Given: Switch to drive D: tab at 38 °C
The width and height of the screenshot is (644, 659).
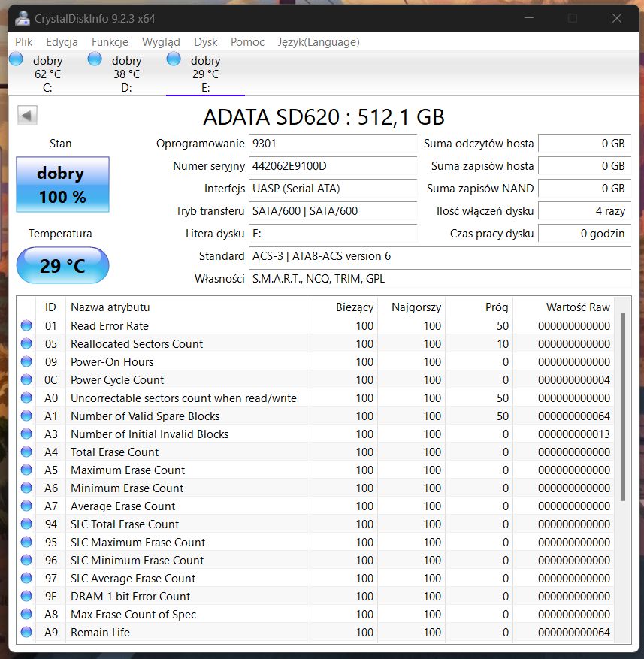Looking at the screenshot, I should click(x=126, y=74).
